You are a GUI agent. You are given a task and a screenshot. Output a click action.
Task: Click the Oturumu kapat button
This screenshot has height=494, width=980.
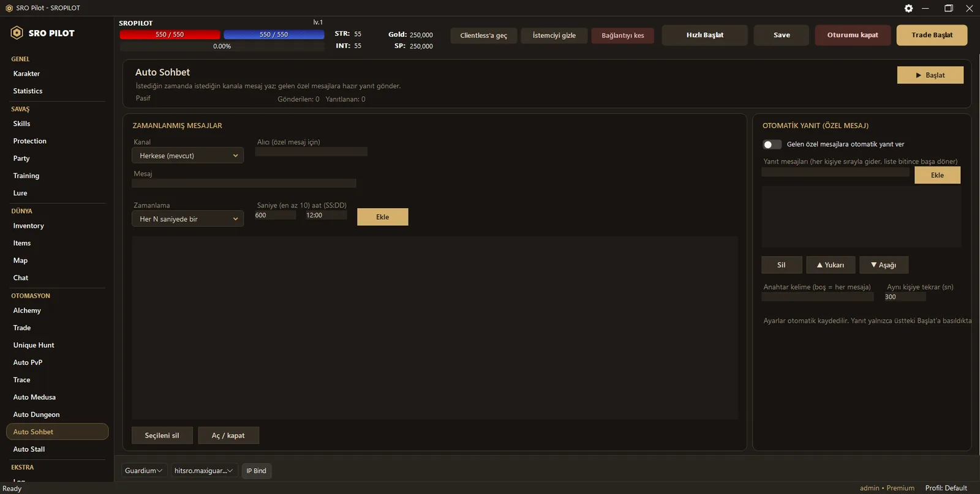tap(852, 35)
